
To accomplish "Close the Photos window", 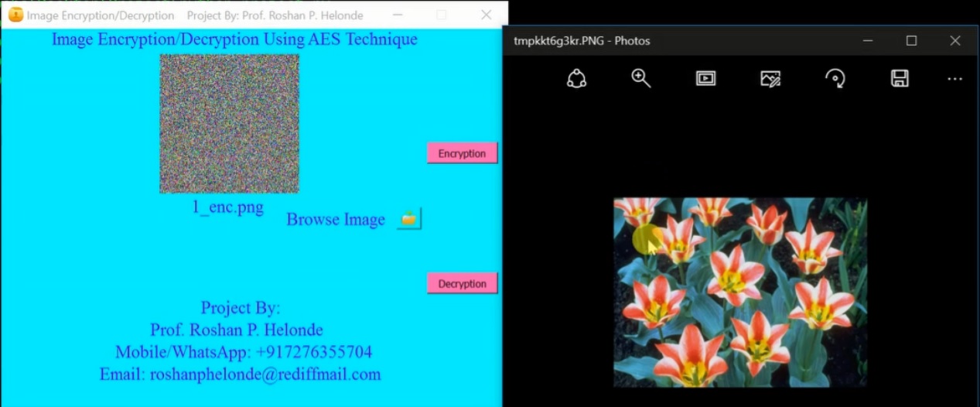I will [955, 40].
